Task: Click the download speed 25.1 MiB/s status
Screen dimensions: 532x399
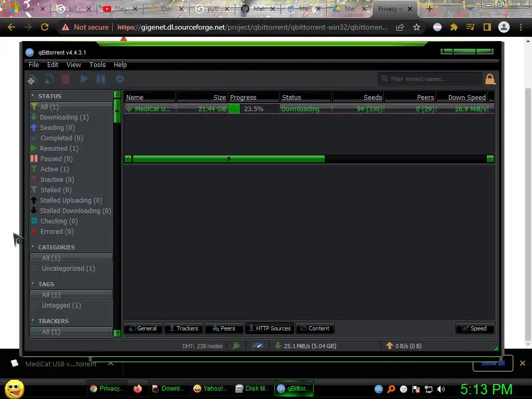Action: pyautogui.click(x=305, y=345)
